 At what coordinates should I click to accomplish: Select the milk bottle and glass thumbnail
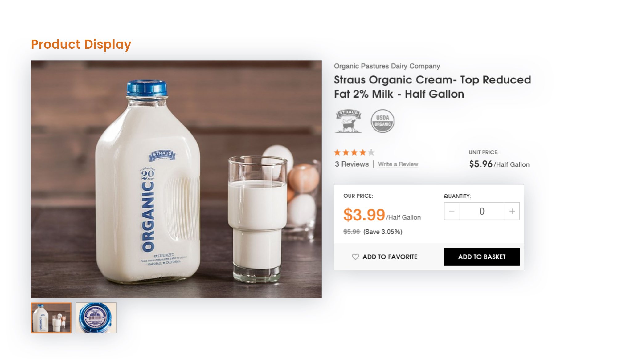click(51, 317)
